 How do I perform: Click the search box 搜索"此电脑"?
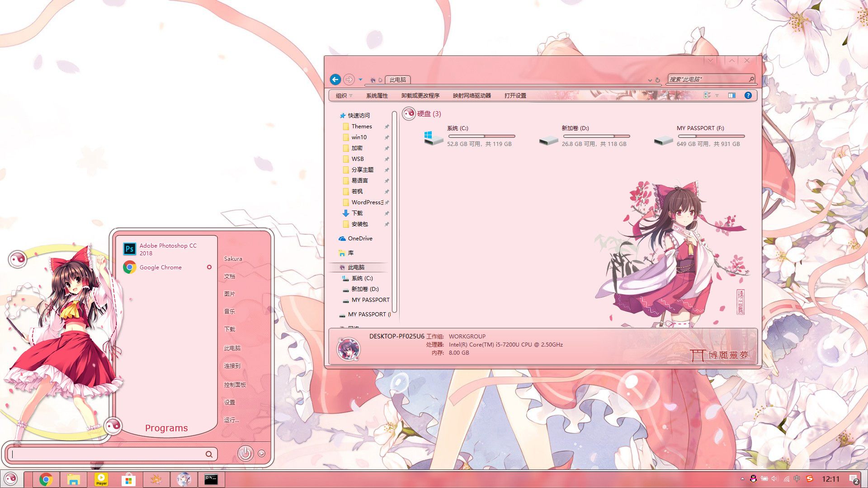point(711,79)
